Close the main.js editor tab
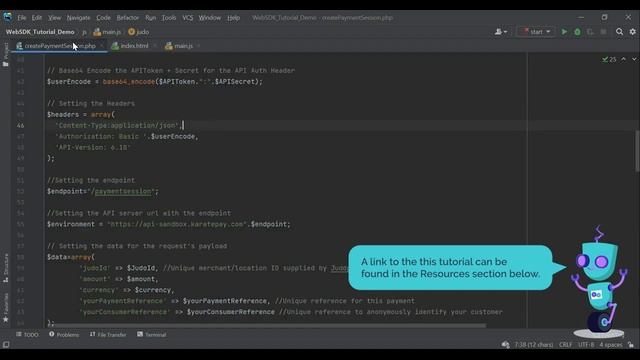This screenshot has height=360, width=640. tap(198, 46)
